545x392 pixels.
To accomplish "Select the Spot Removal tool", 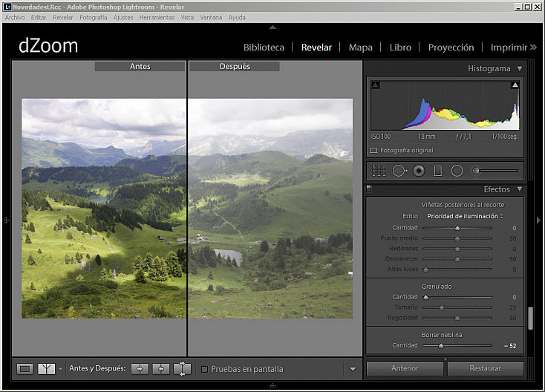I will click(399, 171).
